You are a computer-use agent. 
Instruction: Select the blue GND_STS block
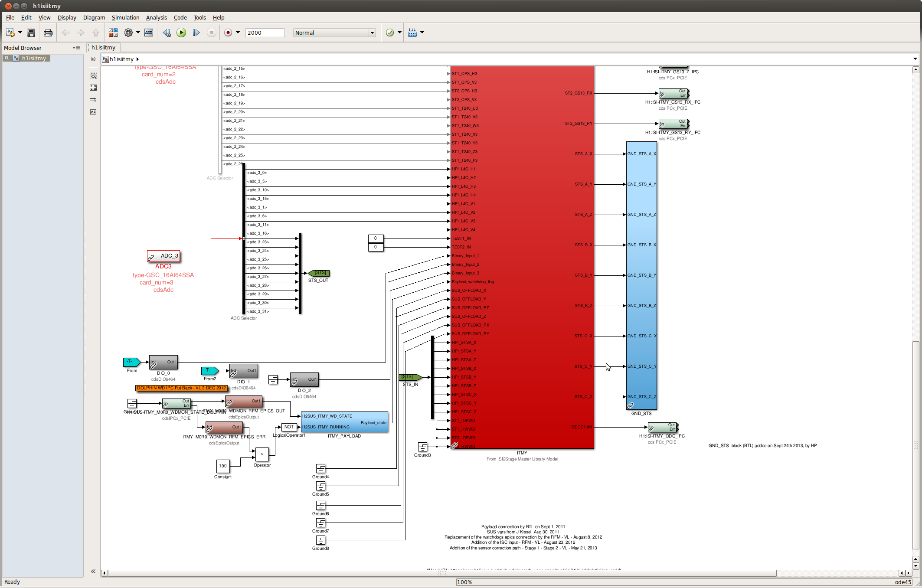click(x=641, y=275)
